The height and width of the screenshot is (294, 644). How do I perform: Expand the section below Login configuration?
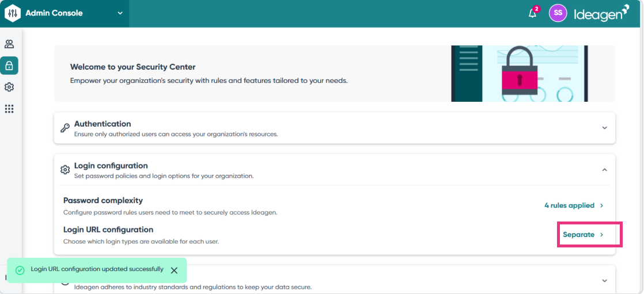tap(605, 280)
